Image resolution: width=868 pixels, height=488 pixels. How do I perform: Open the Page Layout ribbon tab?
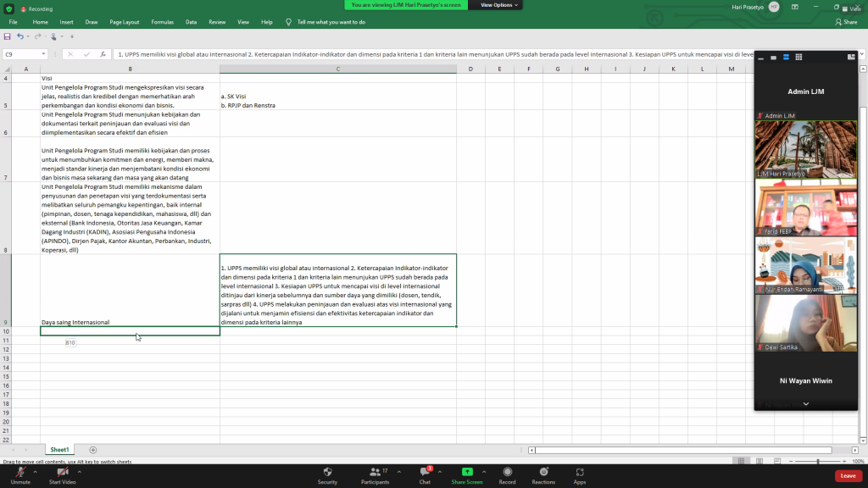125,22
